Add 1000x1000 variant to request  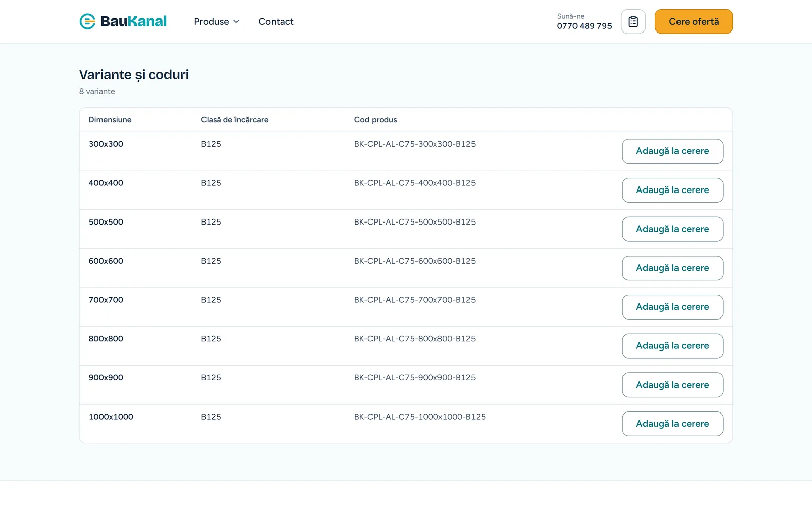point(672,424)
